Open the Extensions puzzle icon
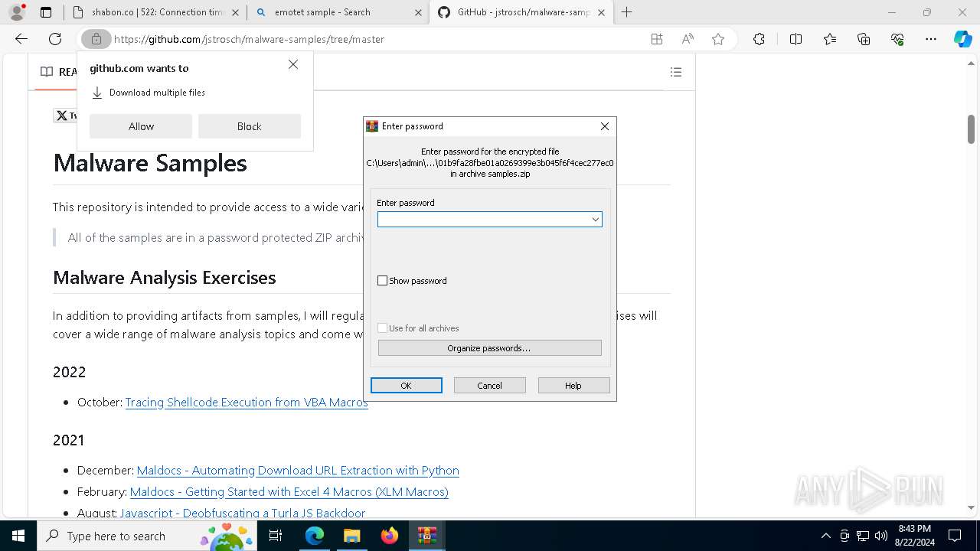Screen dimensions: 980x551 (759, 39)
